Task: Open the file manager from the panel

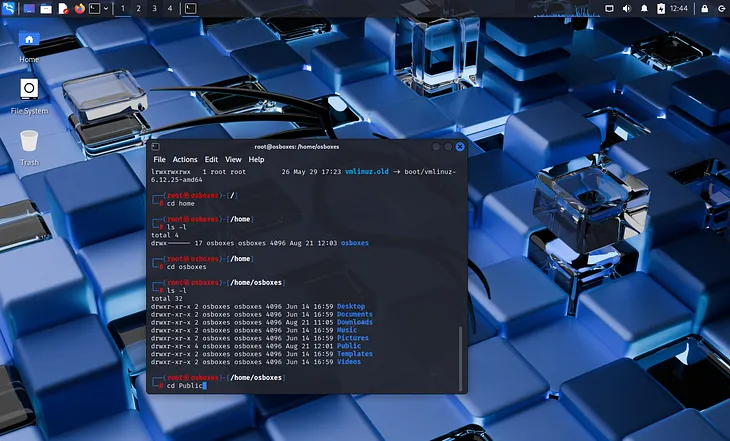Action: 46,8
